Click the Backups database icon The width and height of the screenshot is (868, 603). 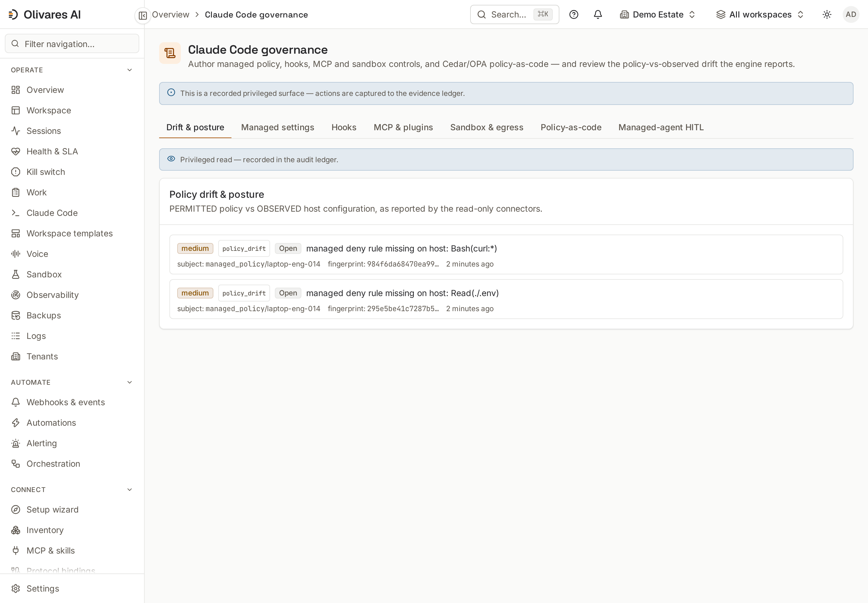click(15, 315)
